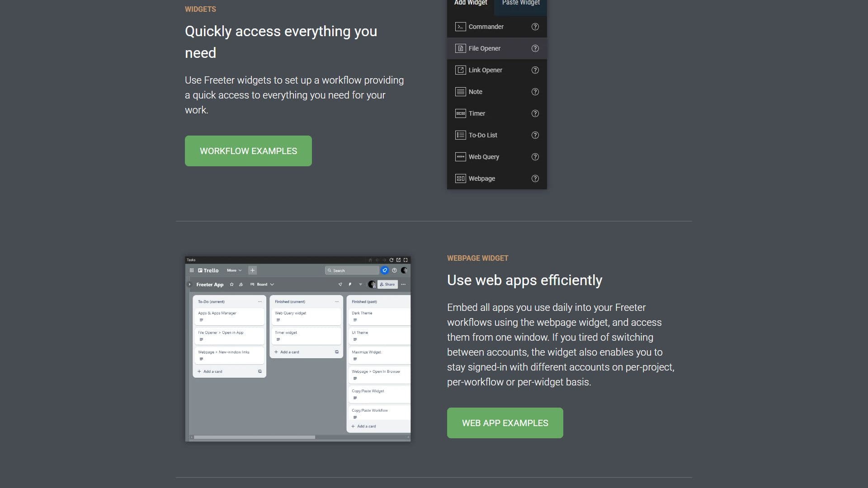Open the Copy/Paste Workflow card
The image size is (868, 488).
click(379, 413)
